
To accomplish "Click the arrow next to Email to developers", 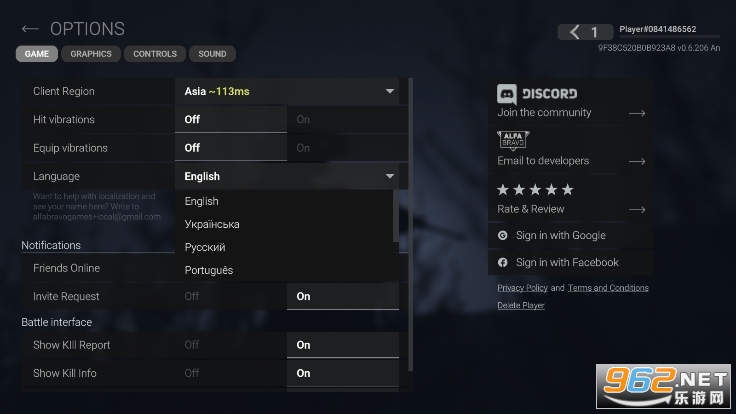I will [x=636, y=161].
